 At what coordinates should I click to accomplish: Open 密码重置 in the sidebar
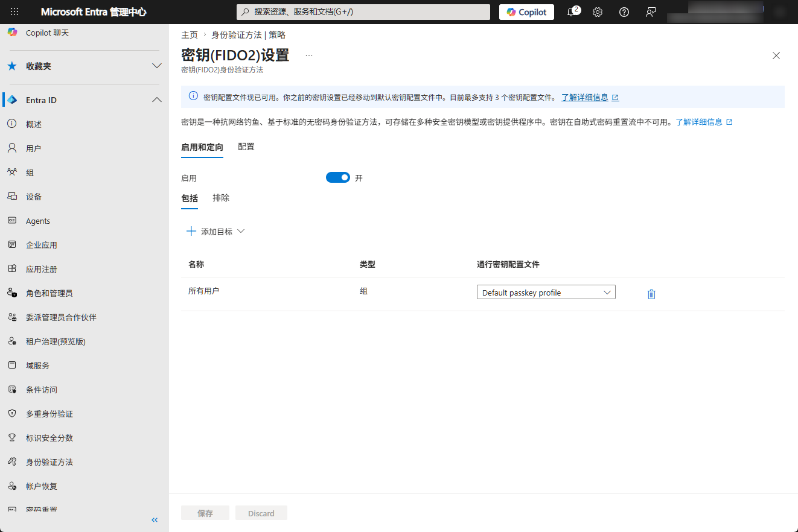(x=42, y=510)
